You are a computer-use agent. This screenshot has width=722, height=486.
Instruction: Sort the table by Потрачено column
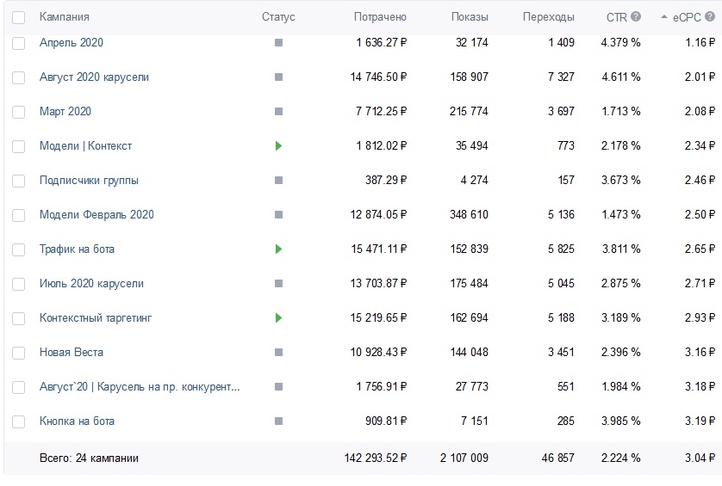(x=380, y=17)
